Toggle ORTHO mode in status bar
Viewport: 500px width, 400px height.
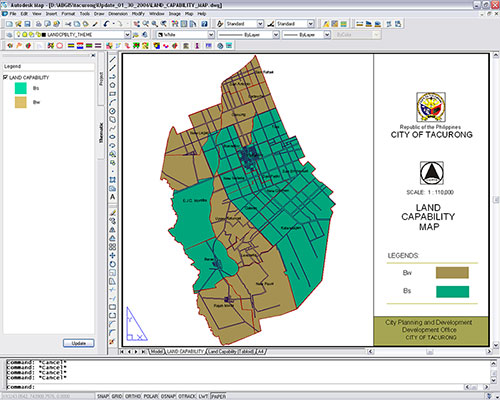[x=133, y=396]
